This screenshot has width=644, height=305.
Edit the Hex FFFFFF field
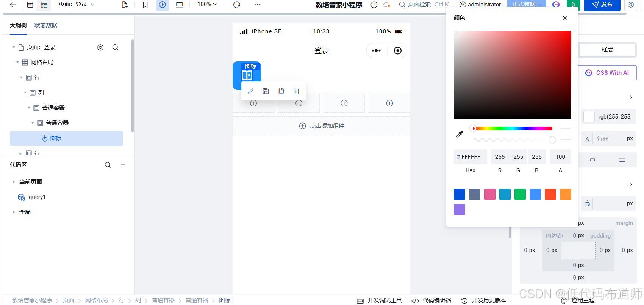(x=470, y=157)
